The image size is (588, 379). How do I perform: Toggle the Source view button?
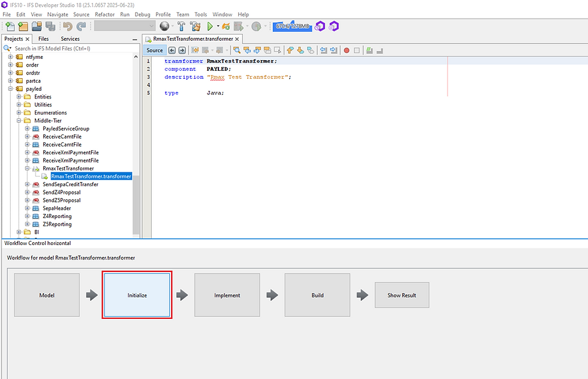point(155,50)
